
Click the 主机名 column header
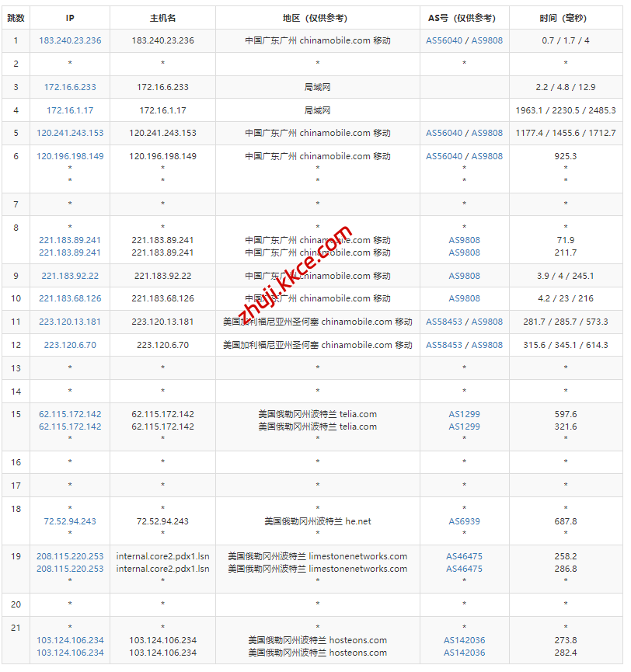(162, 18)
